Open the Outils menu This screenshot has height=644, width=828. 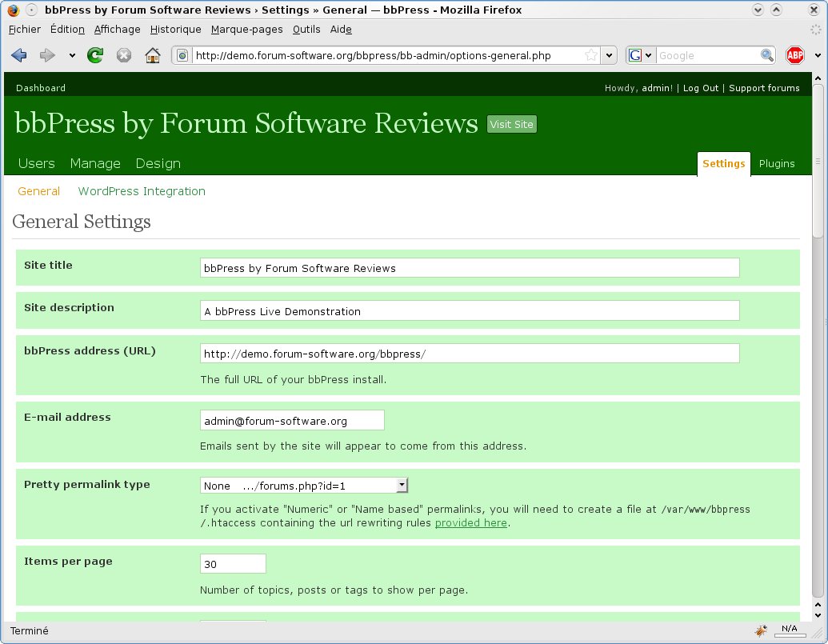tap(306, 30)
